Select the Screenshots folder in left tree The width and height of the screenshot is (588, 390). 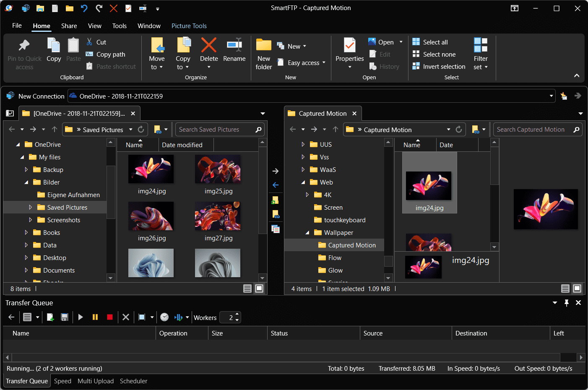point(63,220)
